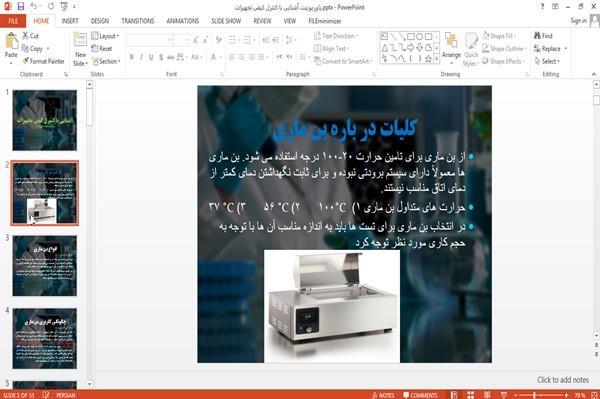
Task: Toggle underline formatting
Action: click(151, 57)
